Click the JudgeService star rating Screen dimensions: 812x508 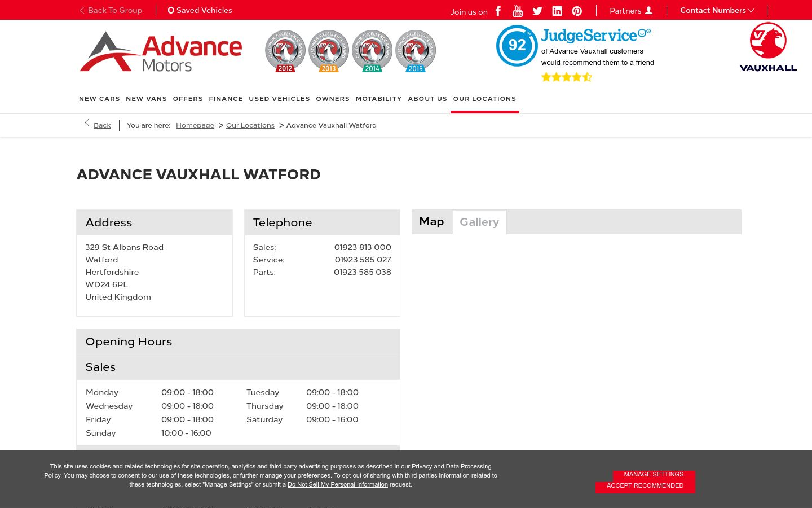tap(567, 77)
